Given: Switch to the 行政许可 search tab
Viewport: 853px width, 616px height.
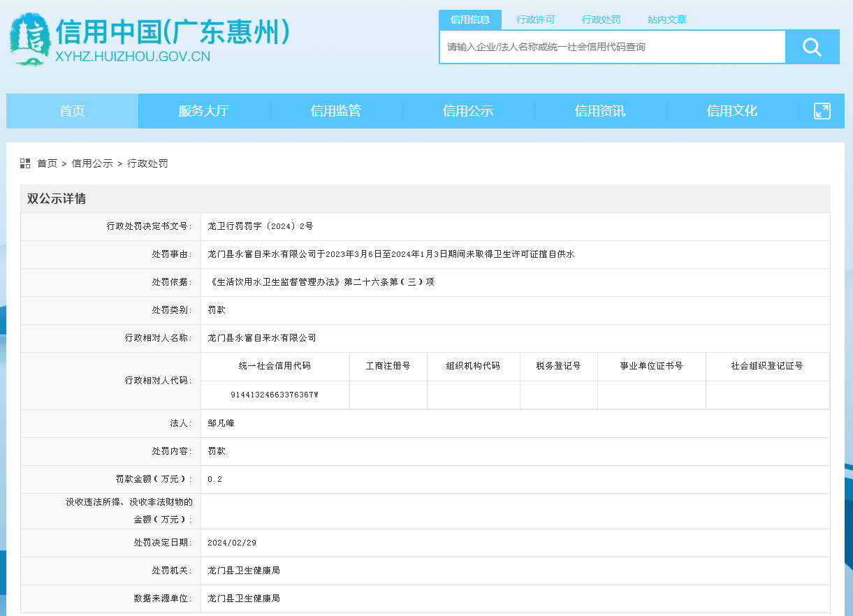Looking at the screenshot, I should tap(536, 20).
